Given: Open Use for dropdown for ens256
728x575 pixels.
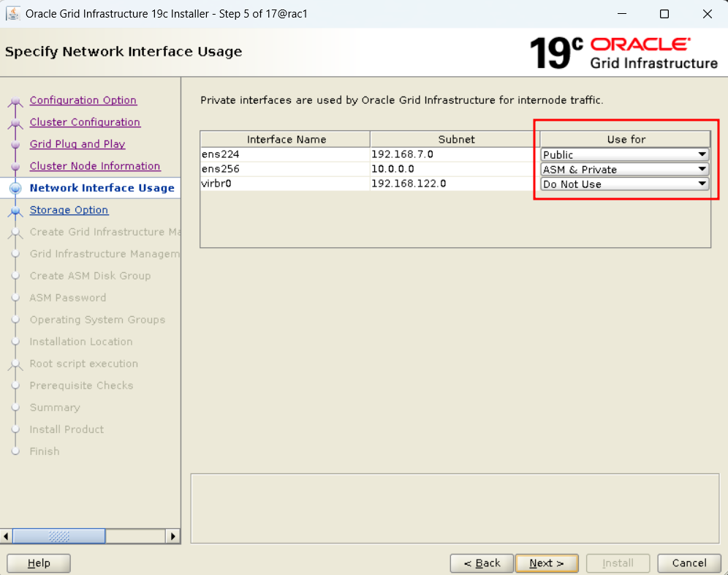Looking at the screenshot, I should click(x=625, y=169).
